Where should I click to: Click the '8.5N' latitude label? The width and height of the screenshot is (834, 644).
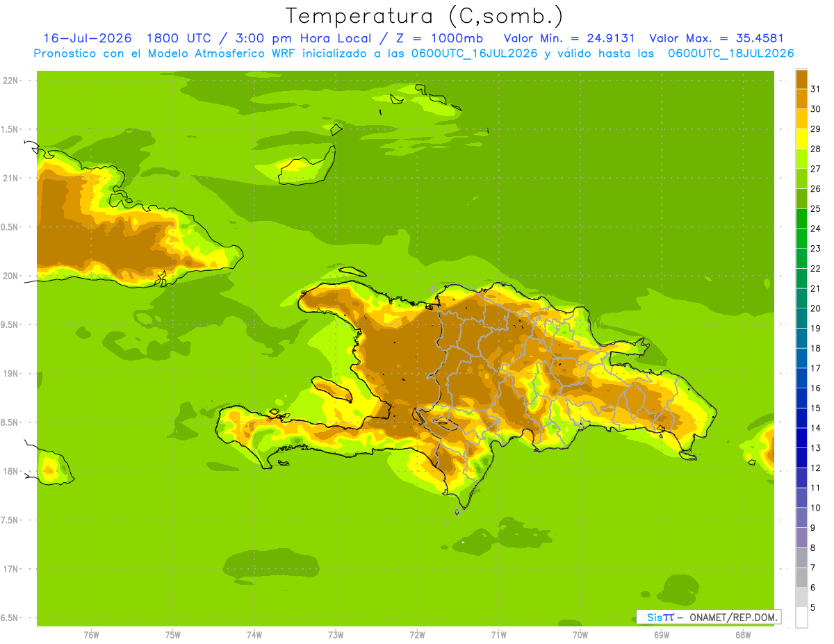pyautogui.click(x=10, y=422)
